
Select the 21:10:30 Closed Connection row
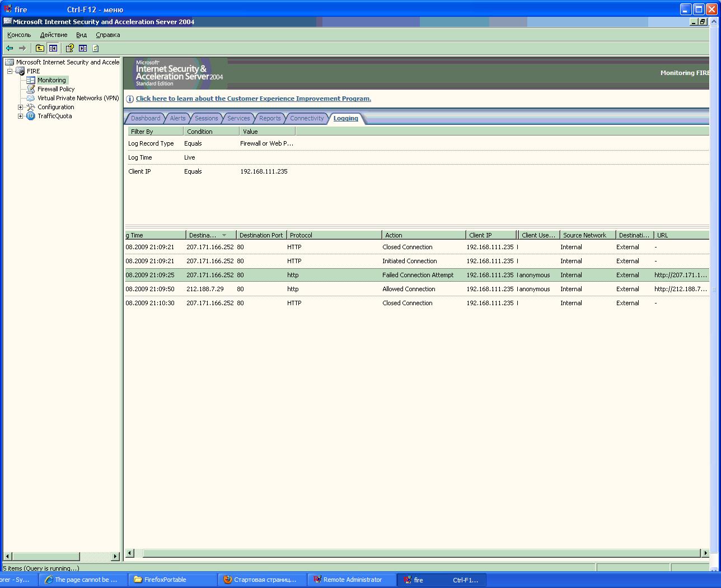[x=417, y=303]
